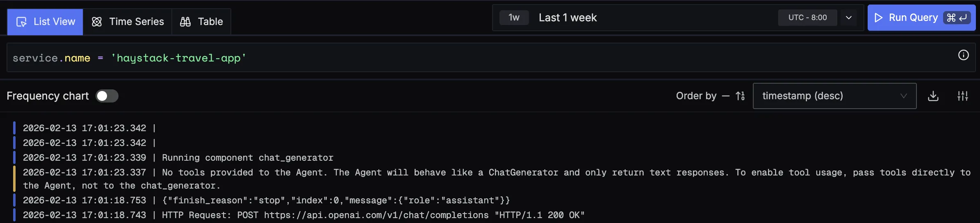Click the UTC - 8:00 timezone badge

tap(807, 18)
